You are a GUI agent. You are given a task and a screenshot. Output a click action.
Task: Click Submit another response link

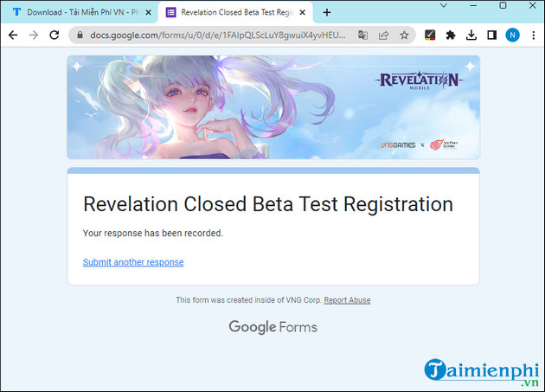coord(133,262)
